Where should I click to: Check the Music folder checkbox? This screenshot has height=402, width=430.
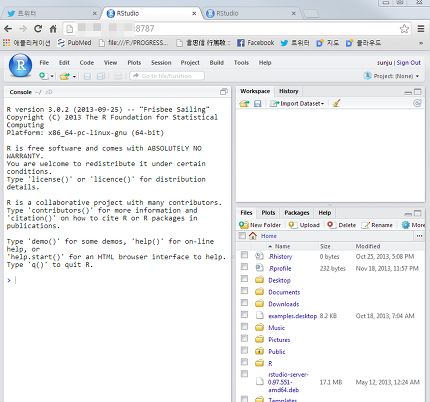click(x=244, y=326)
